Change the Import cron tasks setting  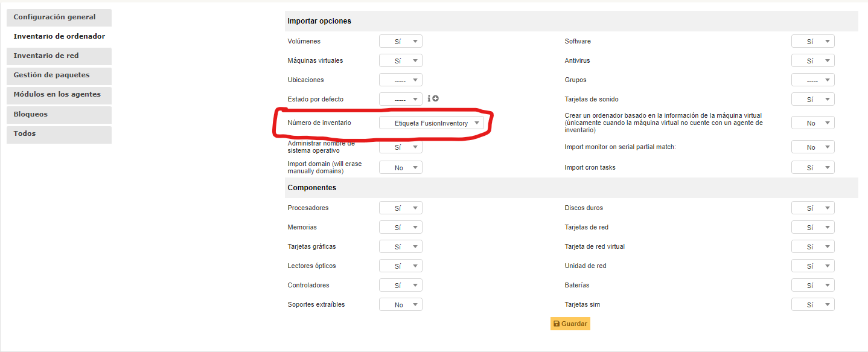click(x=812, y=167)
